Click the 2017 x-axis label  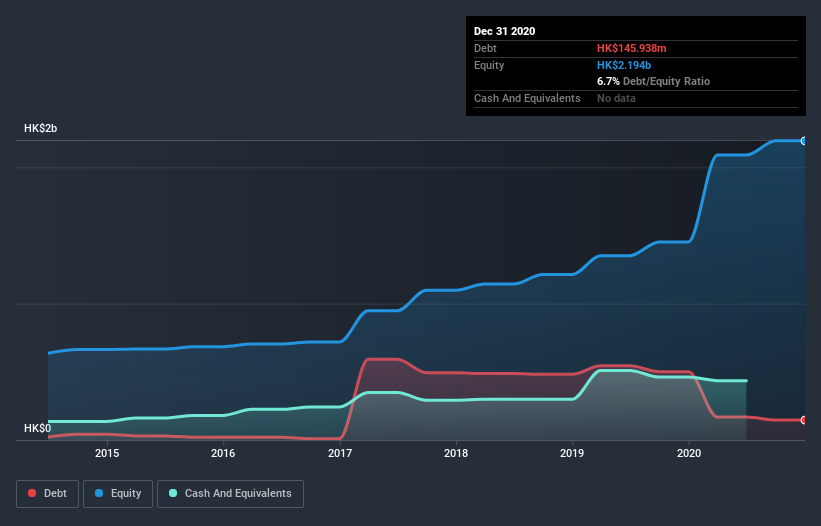[340, 453]
